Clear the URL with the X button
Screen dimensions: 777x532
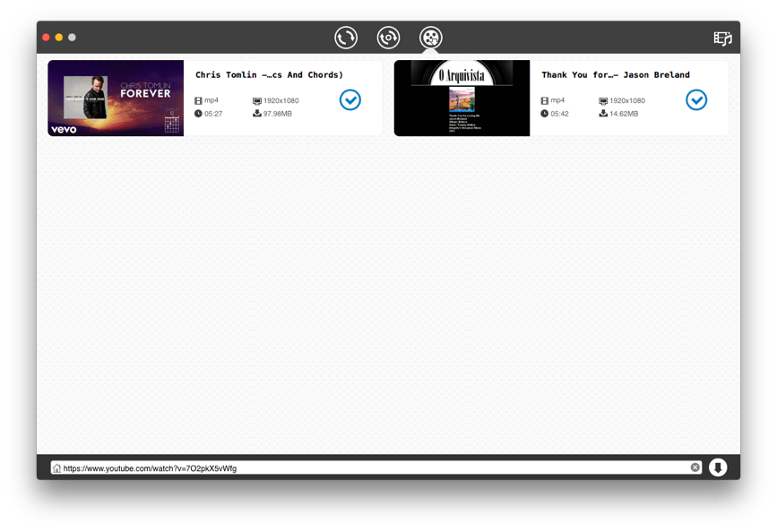pyautogui.click(x=695, y=468)
